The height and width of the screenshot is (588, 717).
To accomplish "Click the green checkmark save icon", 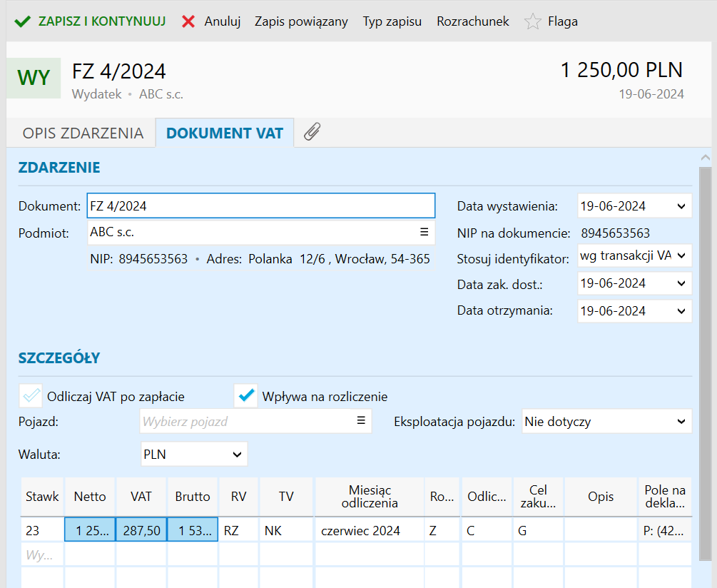I will coord(22,21).
